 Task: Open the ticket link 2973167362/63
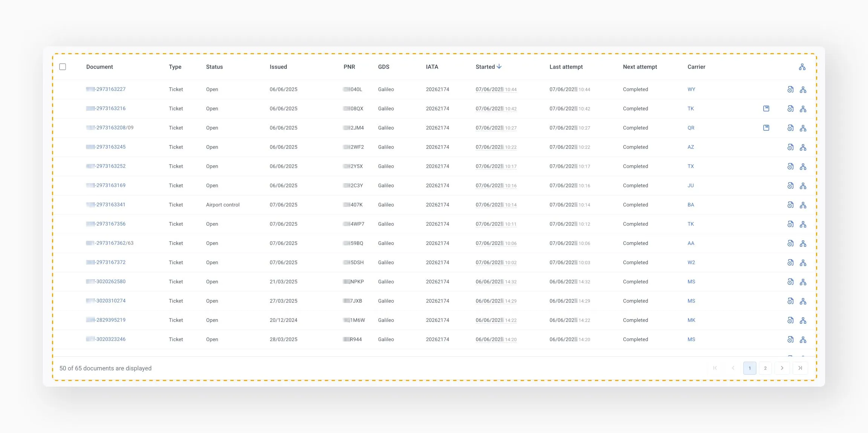[115, 243]
